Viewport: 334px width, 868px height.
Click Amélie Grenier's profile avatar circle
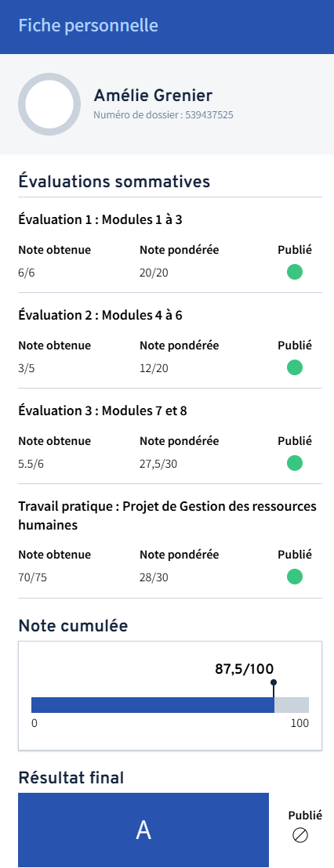[45, 104]
